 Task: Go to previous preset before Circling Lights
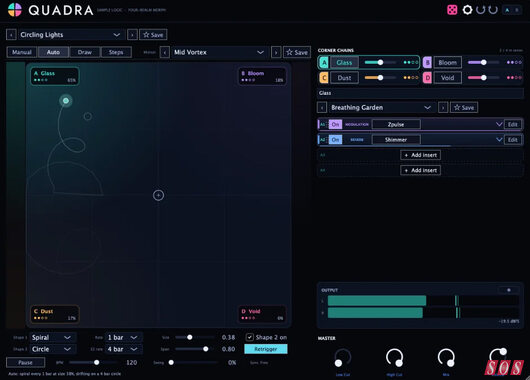click(11, 35)
